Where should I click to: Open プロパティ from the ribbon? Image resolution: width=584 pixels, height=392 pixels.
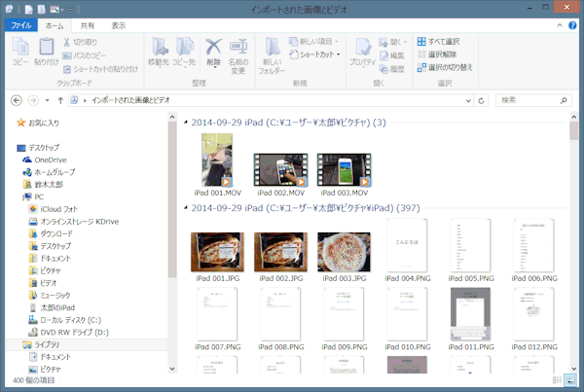click(x=363, y=51)
